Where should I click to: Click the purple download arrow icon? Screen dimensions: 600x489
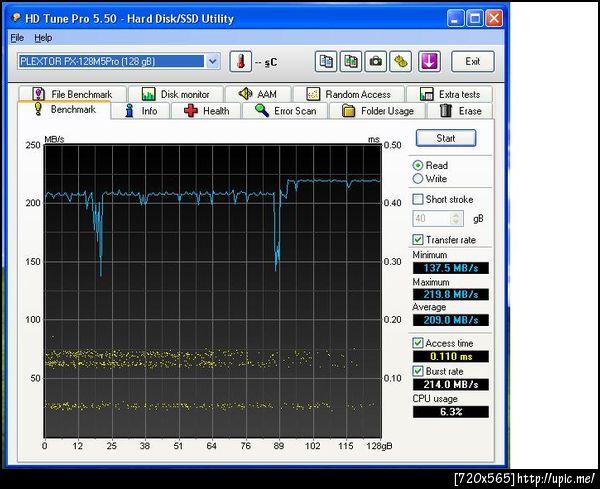click(428, 62)
